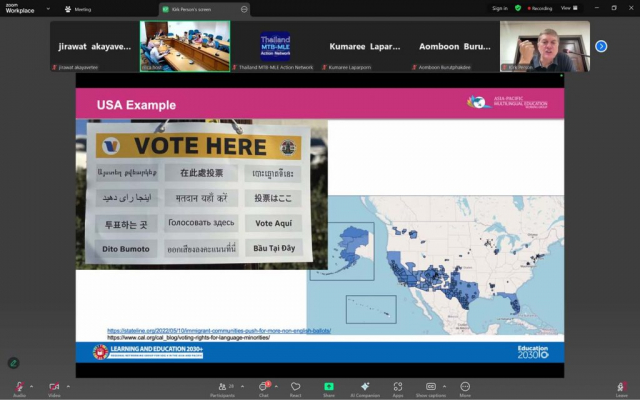
Task: Open AI Companion
Action: coord(365,386)
